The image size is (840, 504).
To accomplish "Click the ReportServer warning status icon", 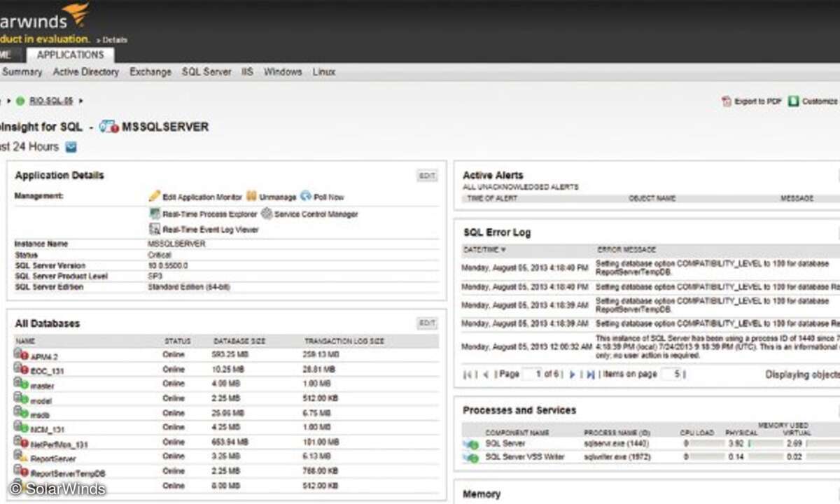I will tap(21, 456).
